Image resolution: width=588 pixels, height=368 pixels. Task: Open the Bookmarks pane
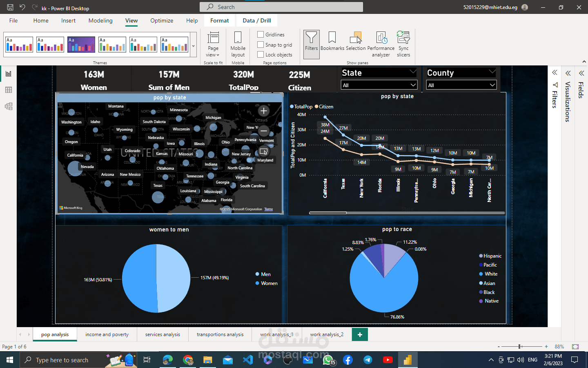click(332, 41)
